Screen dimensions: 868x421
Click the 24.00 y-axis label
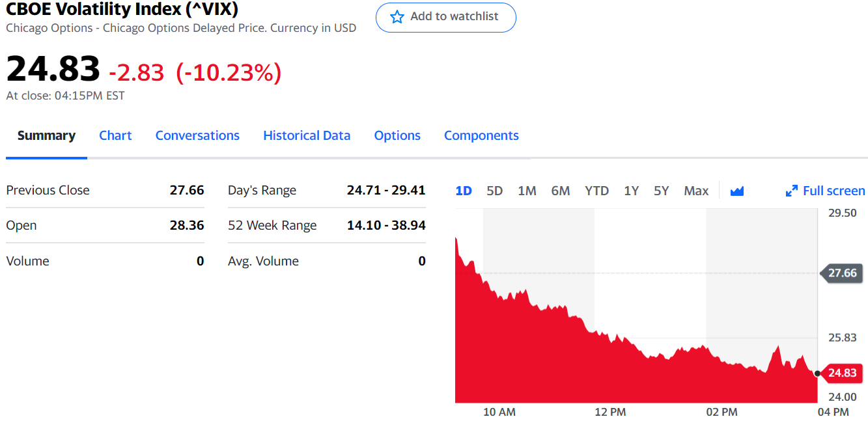click(842, 397)
